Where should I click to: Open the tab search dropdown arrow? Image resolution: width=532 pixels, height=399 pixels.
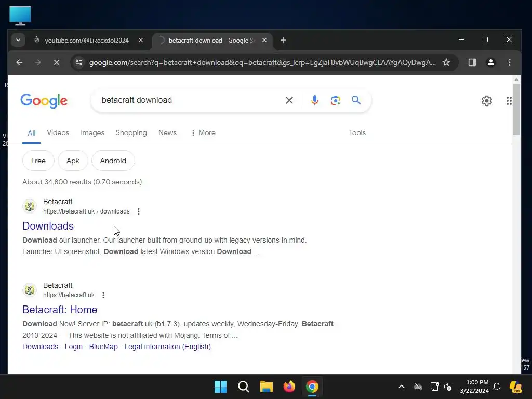[x=18, y=40]
